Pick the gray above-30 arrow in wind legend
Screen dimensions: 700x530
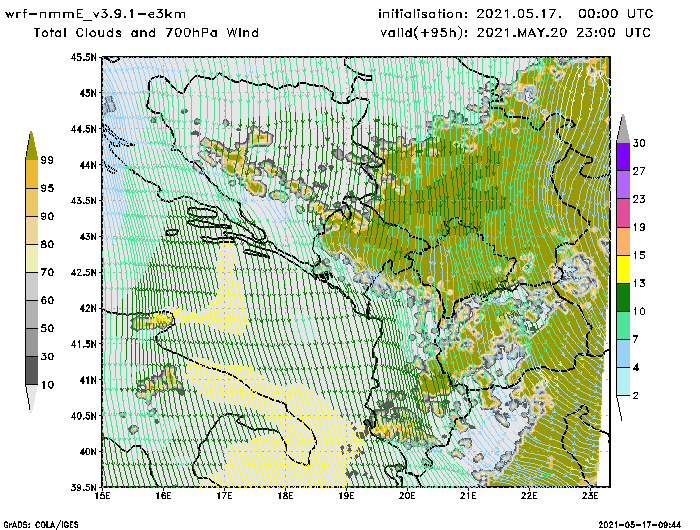click(623, 129)
